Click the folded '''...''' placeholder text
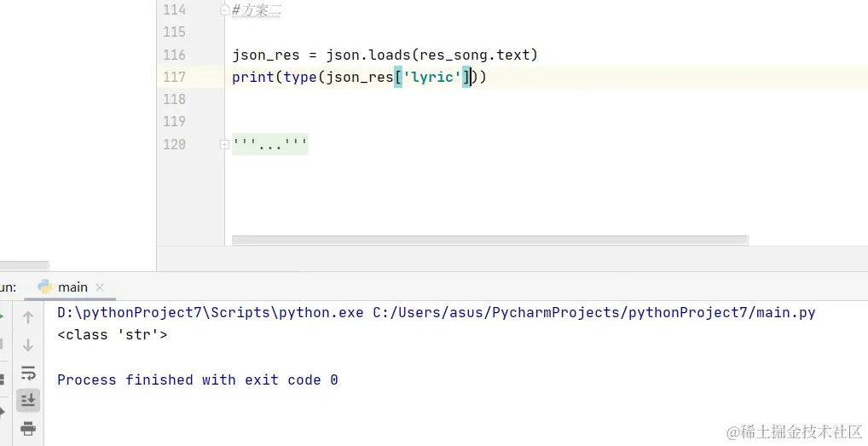Screen dimensions: 868x446 click(269, 144)
